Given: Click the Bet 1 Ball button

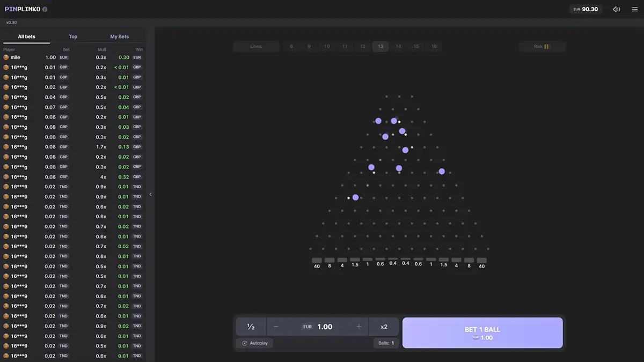Looking at the screenshot, I should click(482, 333).
